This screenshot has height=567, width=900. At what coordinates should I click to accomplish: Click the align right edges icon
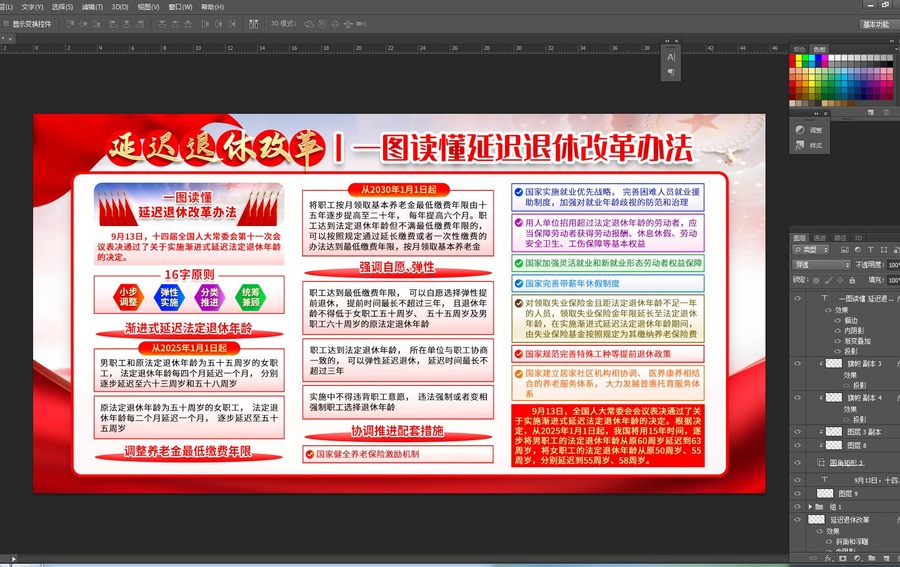tap(139, 24)
